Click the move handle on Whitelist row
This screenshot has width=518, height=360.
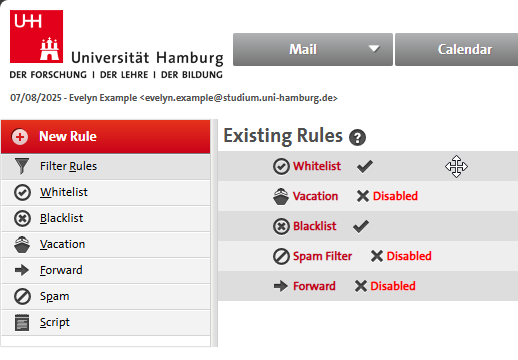456,166
